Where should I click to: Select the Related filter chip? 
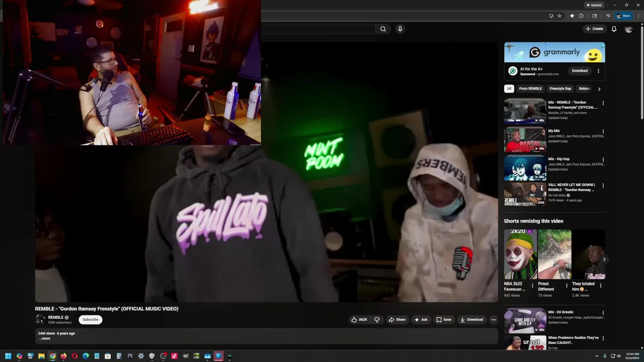[584, 89]
